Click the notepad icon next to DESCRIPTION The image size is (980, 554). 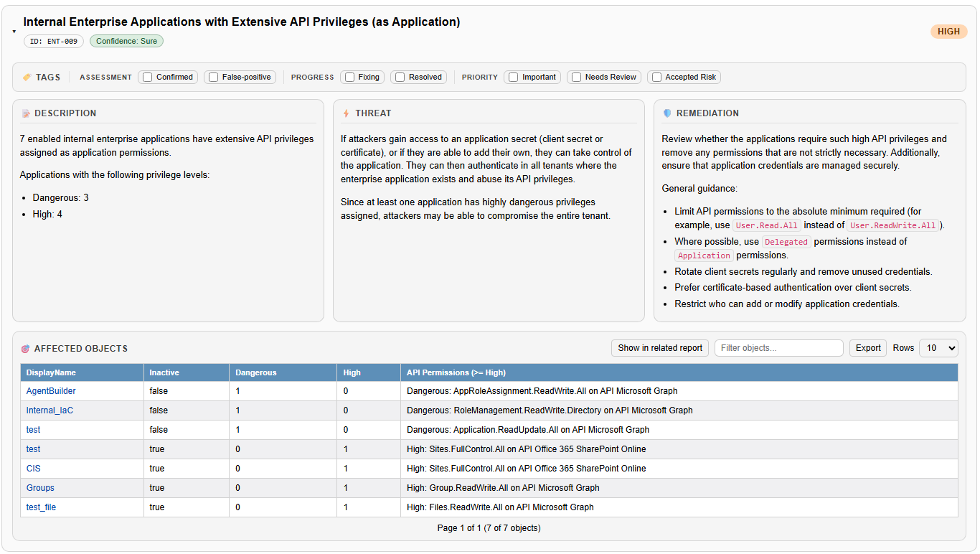pos(26,113)
